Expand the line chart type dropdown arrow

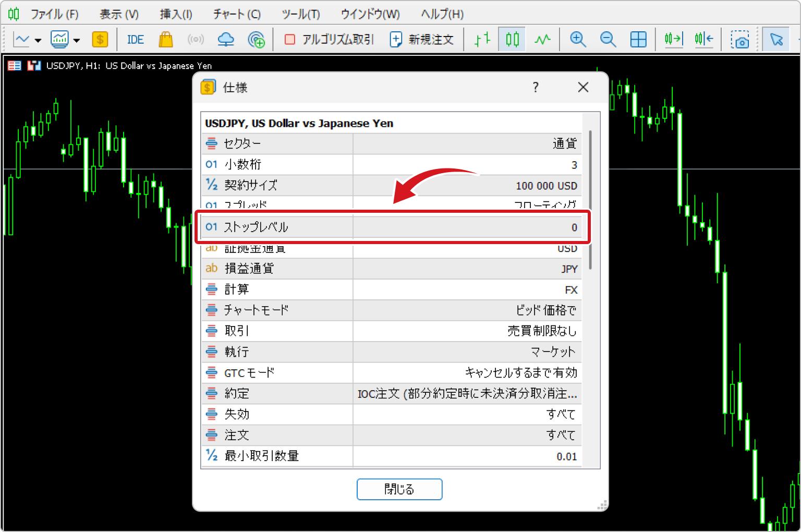click(38, 40)
